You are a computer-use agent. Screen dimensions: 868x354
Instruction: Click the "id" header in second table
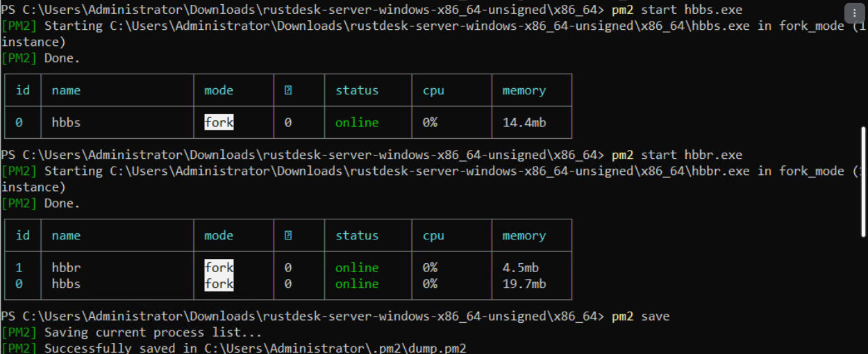coord(23,235)
